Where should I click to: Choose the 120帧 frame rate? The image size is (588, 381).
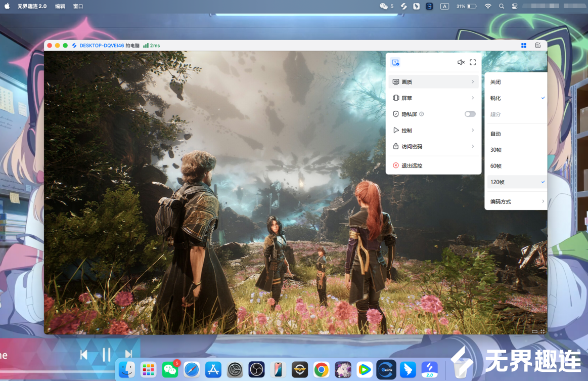click(x=516, y=182)
